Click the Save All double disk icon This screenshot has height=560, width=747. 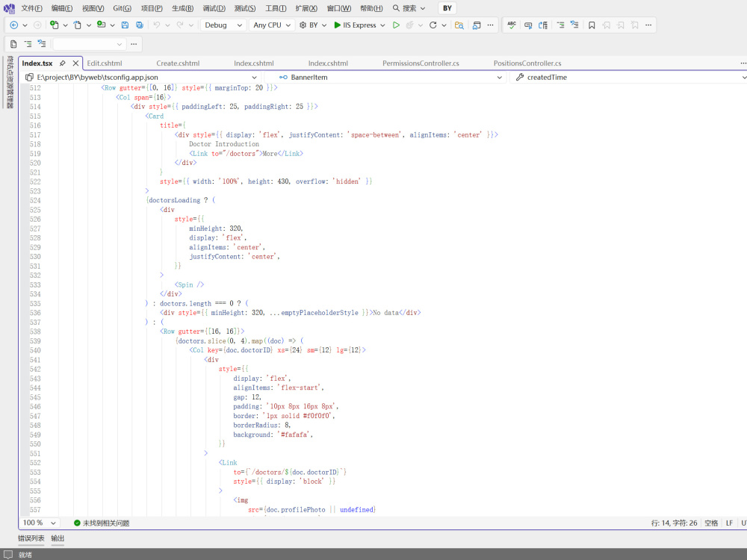pos(140,25)
